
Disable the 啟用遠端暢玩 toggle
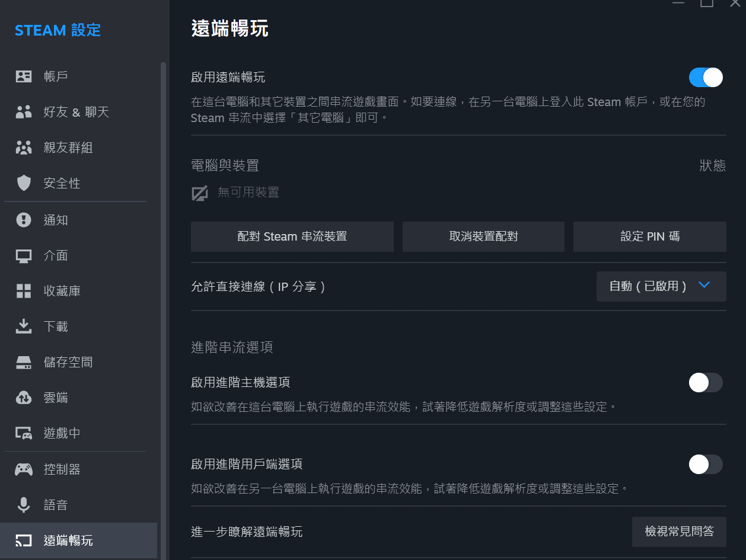(706, 78)
